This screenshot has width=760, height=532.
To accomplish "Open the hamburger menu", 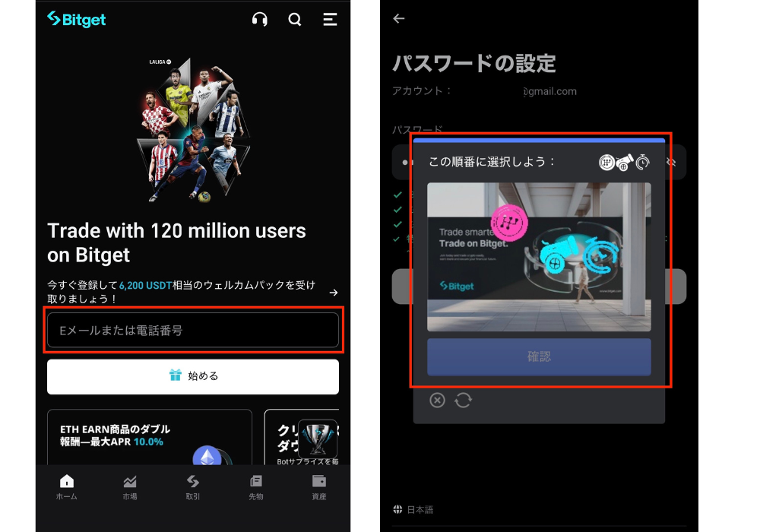I will click(330, 20).
